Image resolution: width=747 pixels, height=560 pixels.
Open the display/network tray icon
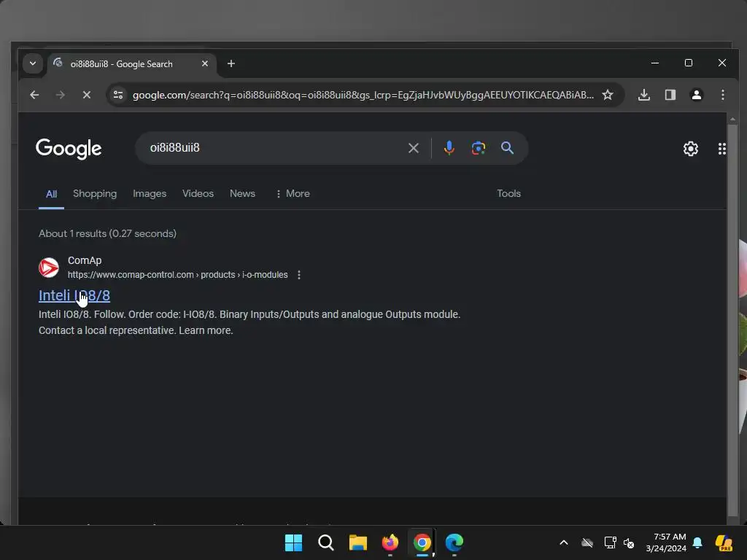pos(610,542)
